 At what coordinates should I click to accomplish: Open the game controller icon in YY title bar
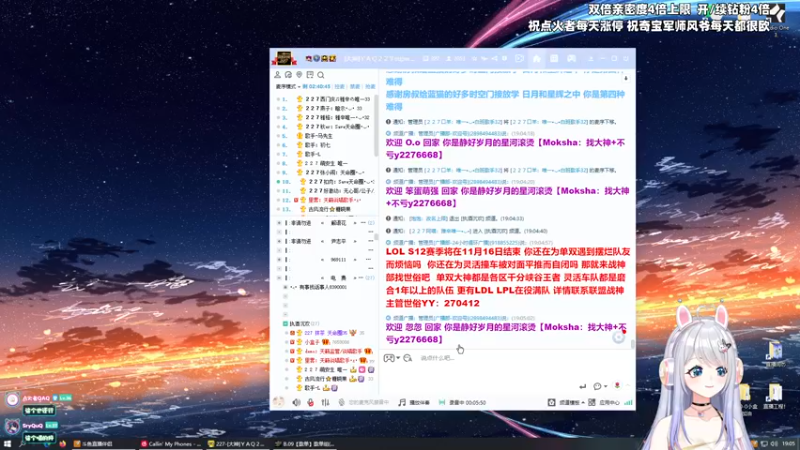pos(571,59)
